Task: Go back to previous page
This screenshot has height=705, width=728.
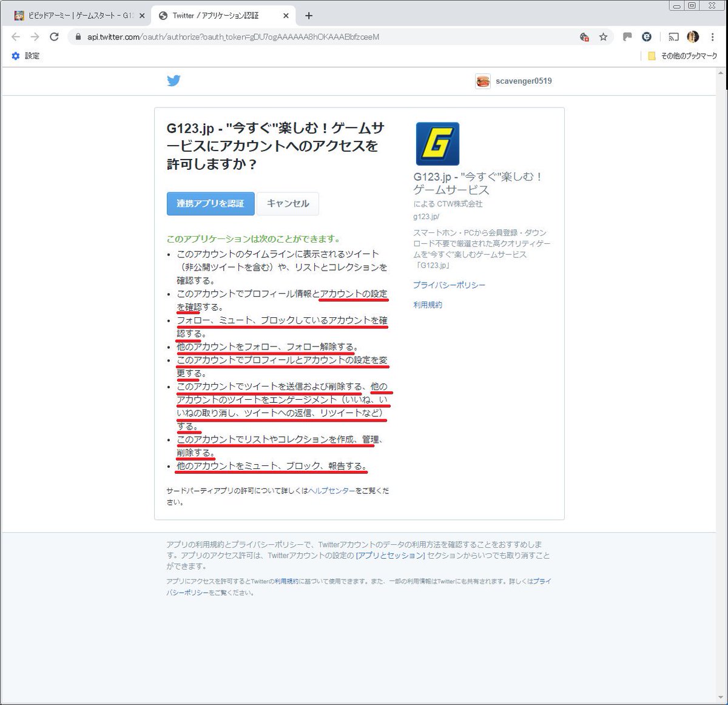Action: [16, 37]
